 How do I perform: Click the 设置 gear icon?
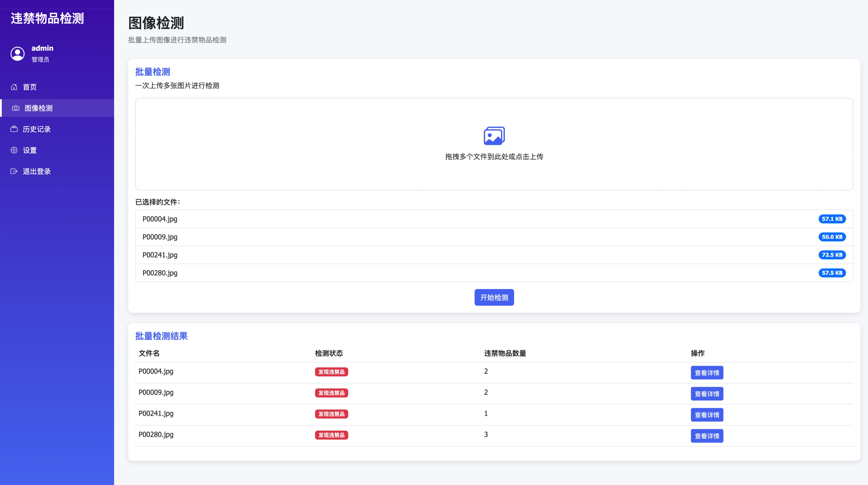[14, 150]
